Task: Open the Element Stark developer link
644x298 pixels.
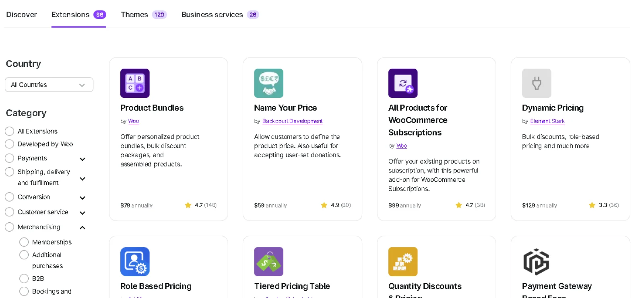Action: pyautogui.click(x=547, y=121)
